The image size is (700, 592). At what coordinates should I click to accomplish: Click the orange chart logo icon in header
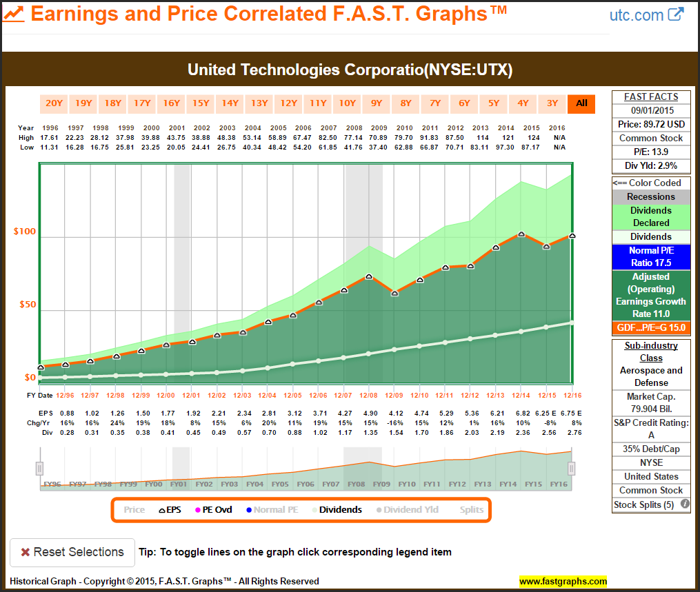(x=13, y=14)
